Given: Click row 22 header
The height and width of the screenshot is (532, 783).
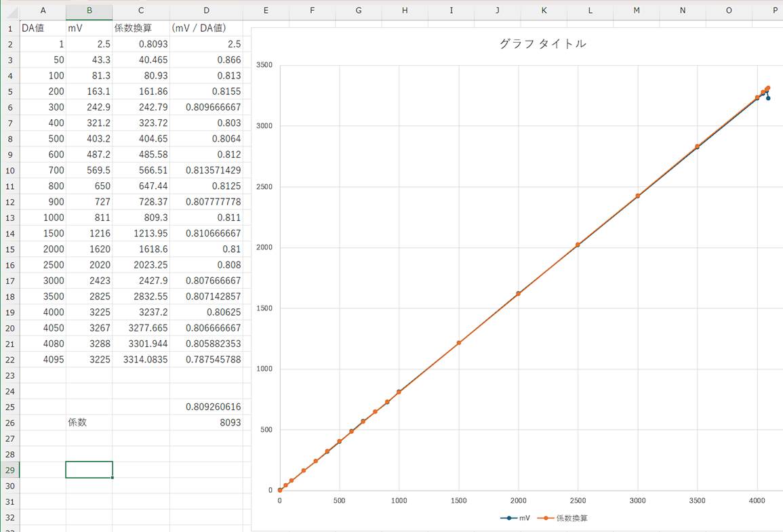Looking at the screenshot, I should 9,360.
